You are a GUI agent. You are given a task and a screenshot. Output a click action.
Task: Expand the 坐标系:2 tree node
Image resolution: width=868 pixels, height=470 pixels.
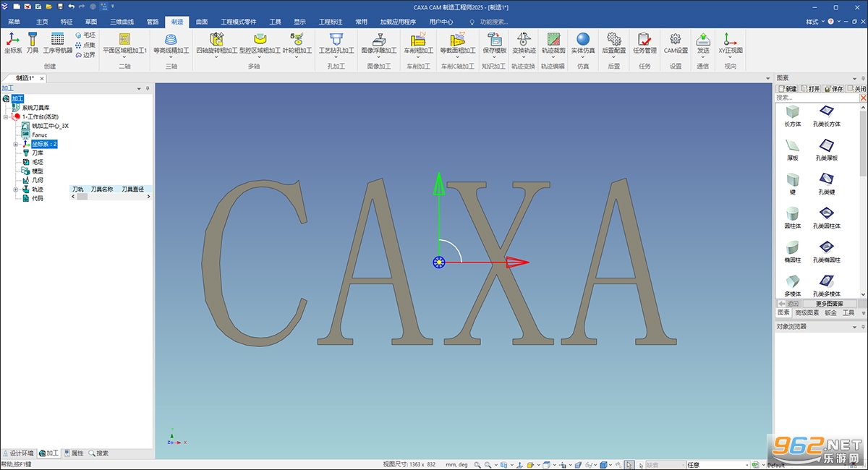click(16, 144)
